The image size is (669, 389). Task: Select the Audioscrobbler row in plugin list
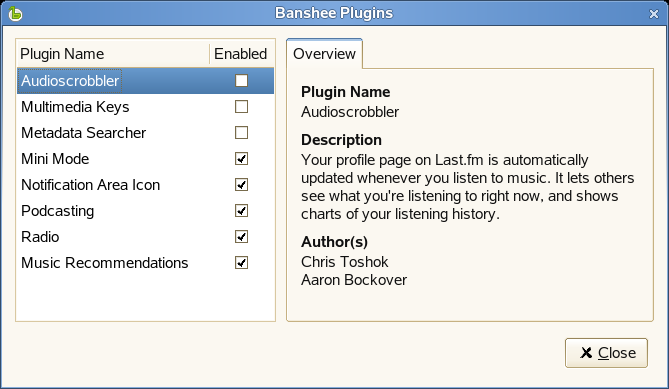point(145,81)
